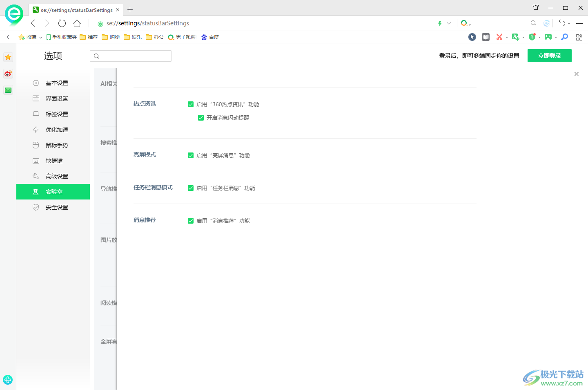
Task: Click the mouse pointer extension icon
Action: pyautogui.click(x=472, y=37)
